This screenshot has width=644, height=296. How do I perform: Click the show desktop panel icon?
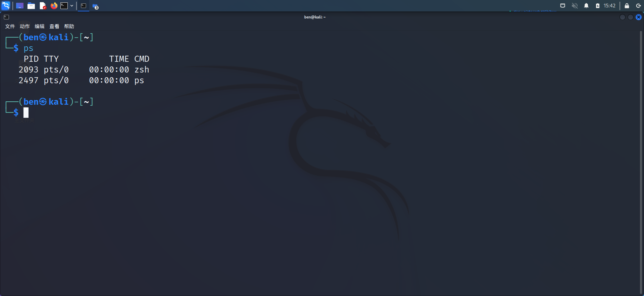tap(20, 6)
